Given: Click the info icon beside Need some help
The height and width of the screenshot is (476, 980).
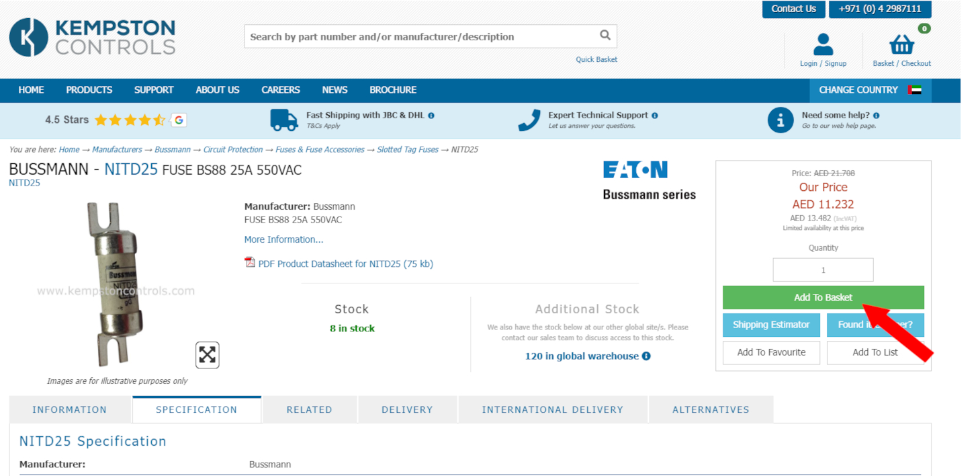Looking at the screenshot, I should pyautogui.click(x=877, y=116).
